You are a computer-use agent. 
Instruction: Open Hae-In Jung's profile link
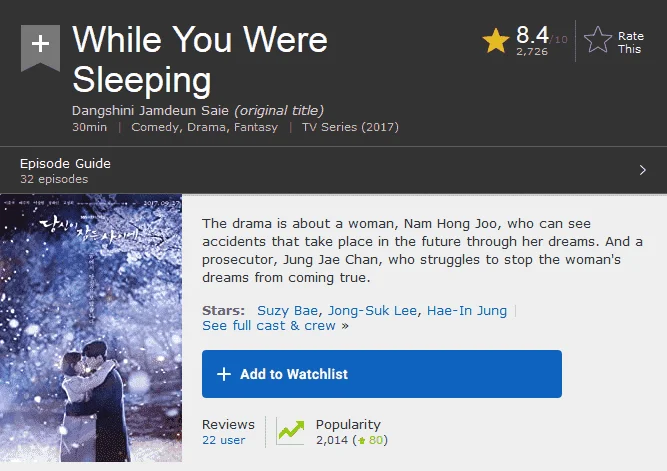point(467,311)
